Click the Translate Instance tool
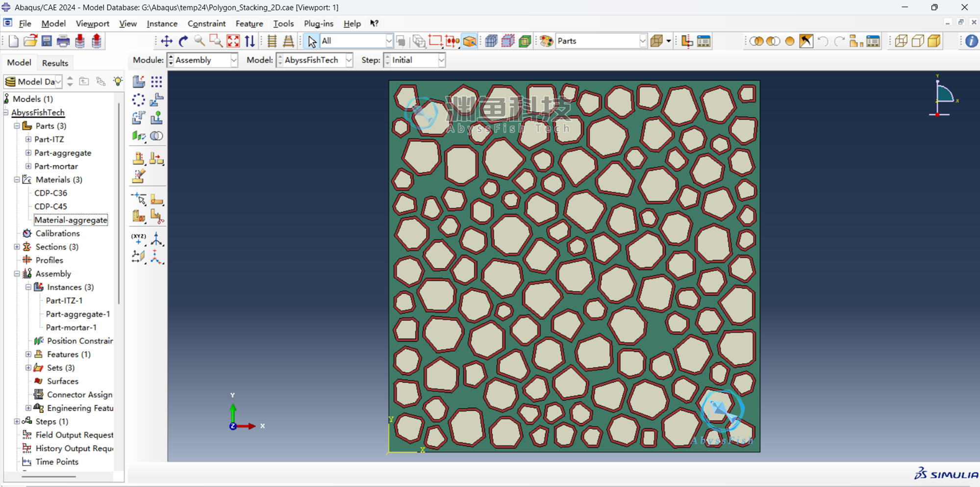980x487 pixels. click(x=156, y=100)
